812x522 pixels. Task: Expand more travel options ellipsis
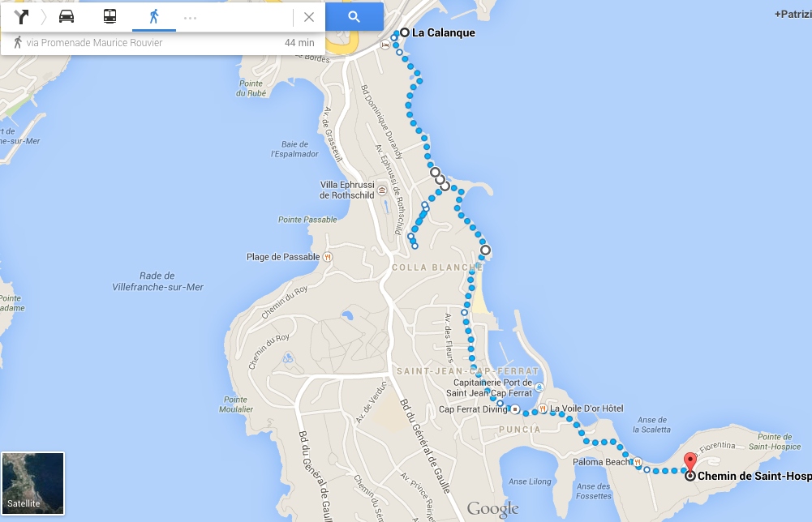tap(190, 18)
